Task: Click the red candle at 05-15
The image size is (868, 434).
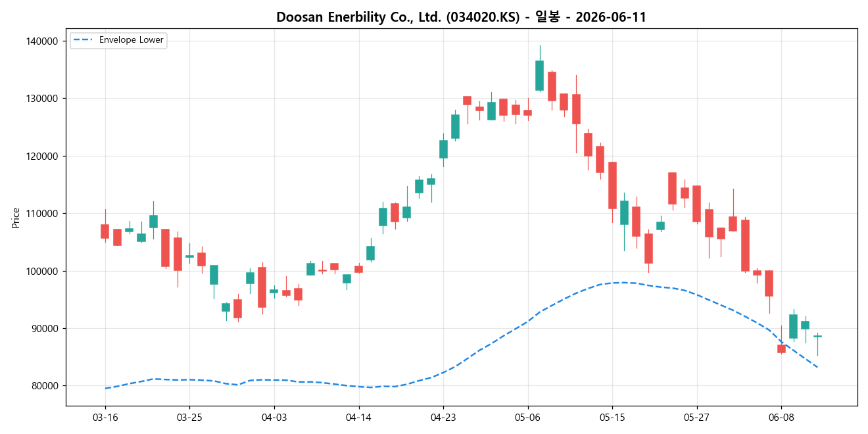Action: (x=612, y=185)
